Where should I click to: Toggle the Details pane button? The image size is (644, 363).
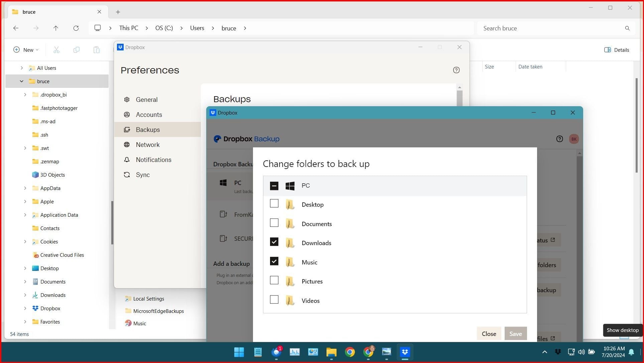tap(617, 50)
